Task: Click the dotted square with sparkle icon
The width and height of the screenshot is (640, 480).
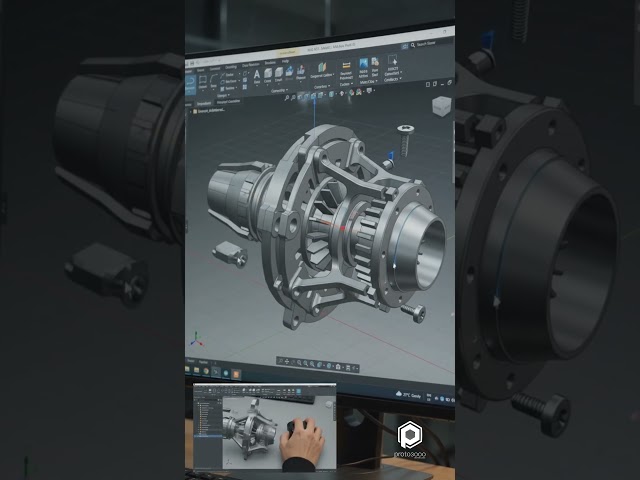Action: [393, 60]
